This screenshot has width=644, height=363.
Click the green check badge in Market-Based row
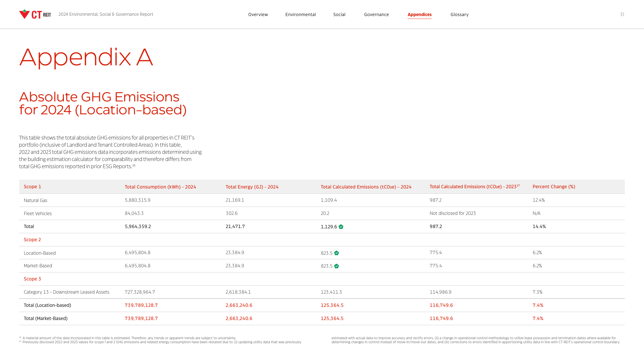tap(337, 266)
